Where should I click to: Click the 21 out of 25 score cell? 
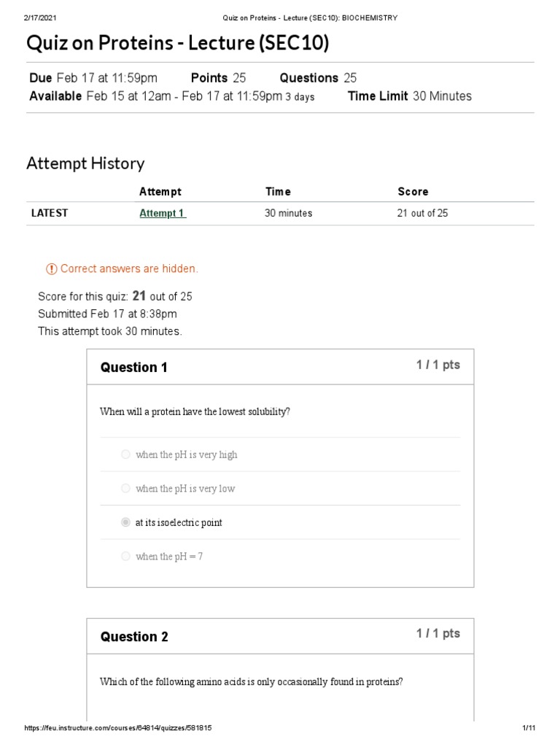pos(423,214)
